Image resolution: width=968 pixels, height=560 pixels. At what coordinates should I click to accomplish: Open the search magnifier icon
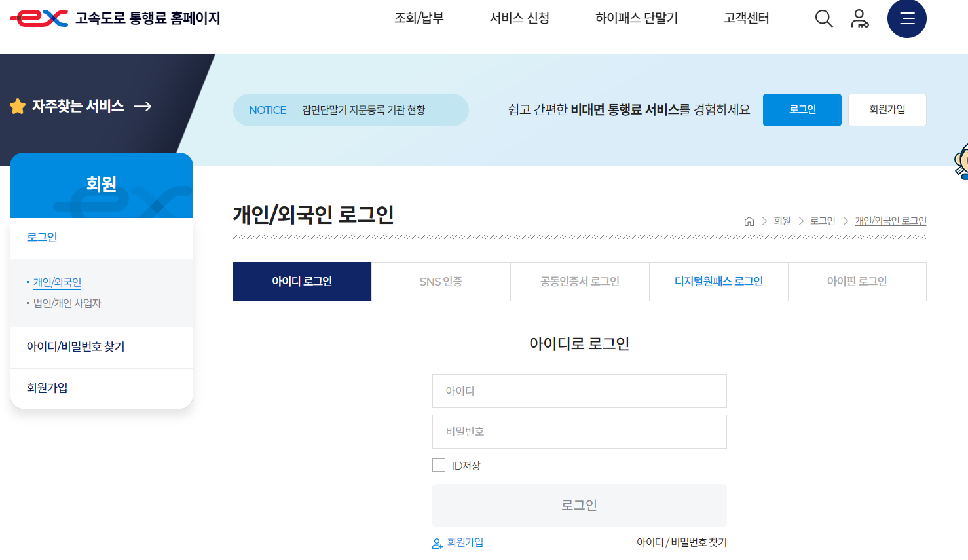tap(823, 18)
